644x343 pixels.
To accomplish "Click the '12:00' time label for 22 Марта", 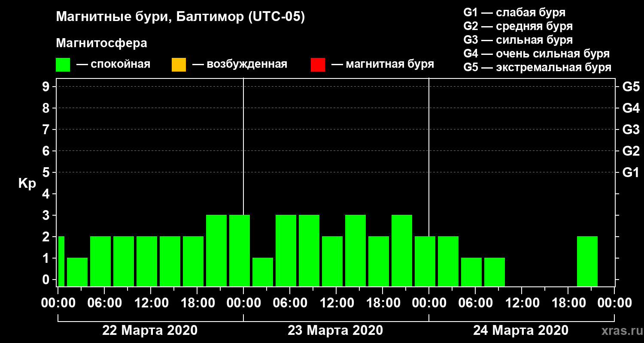I will pos(151,303).
